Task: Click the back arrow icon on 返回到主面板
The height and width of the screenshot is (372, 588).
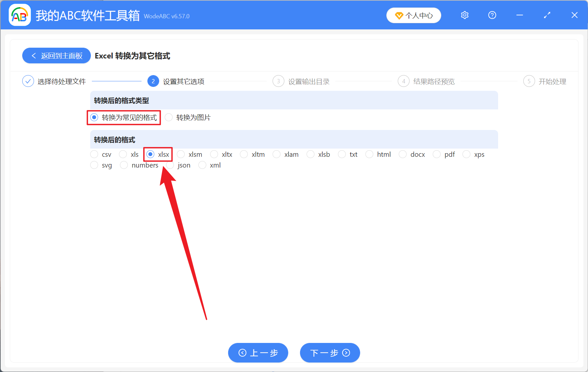Action: tap(34, 56)
